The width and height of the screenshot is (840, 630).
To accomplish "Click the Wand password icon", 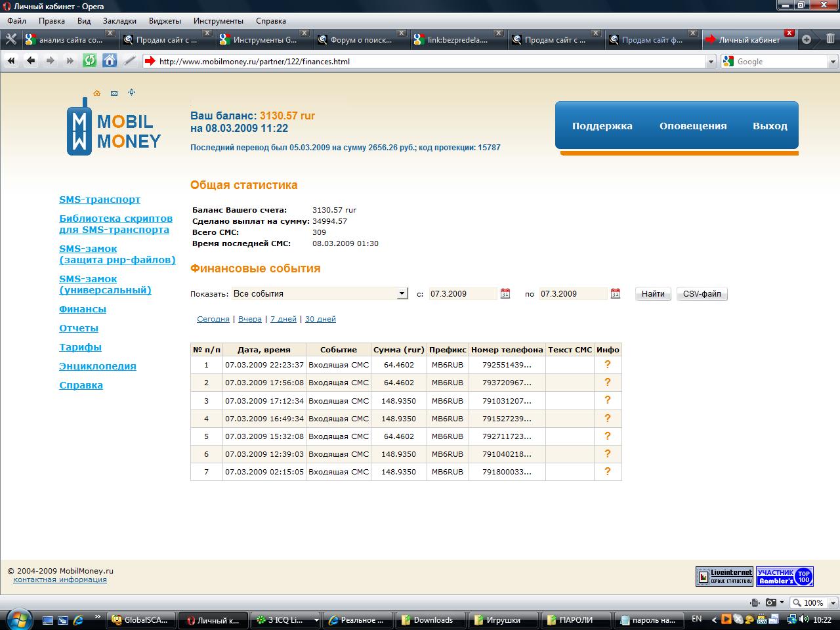I will click(129, 61).
